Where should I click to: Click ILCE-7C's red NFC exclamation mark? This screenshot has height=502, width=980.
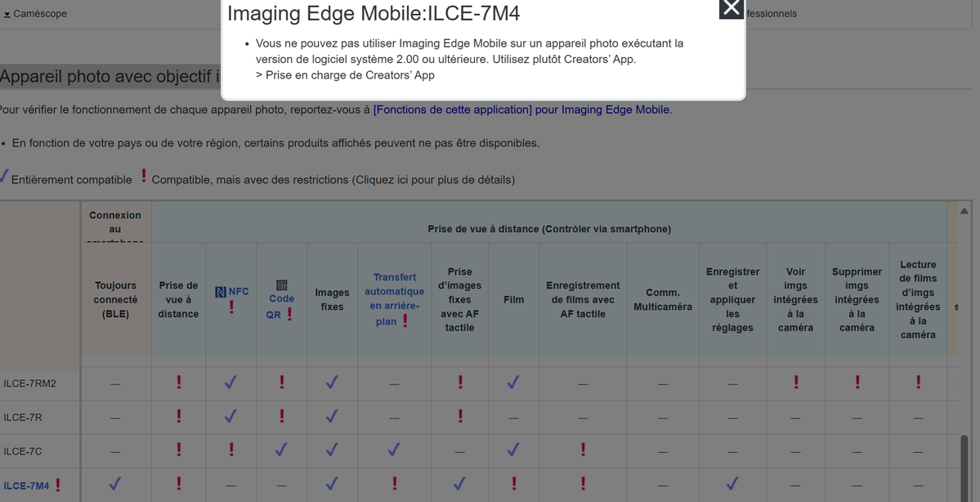[x=231, y=450]
